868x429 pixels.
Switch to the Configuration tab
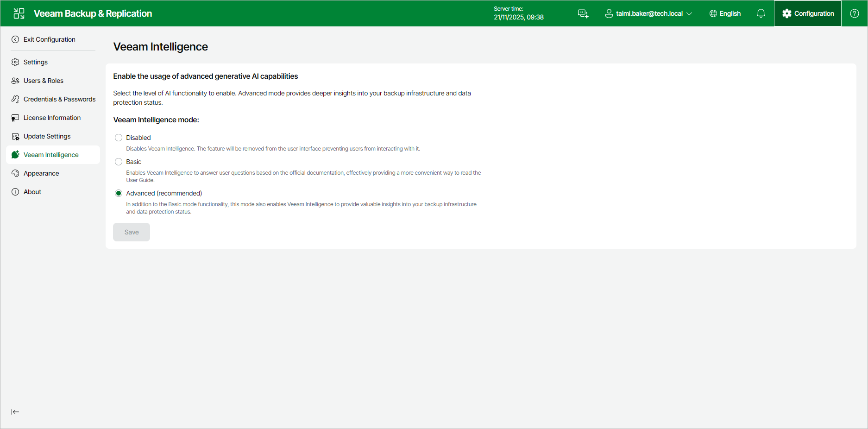click(807, 13)
